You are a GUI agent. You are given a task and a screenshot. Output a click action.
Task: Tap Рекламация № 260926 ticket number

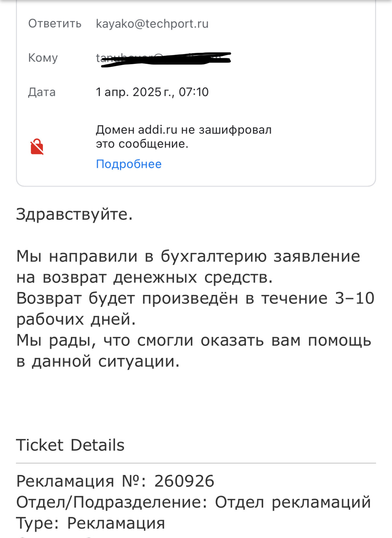click(115, 481)
